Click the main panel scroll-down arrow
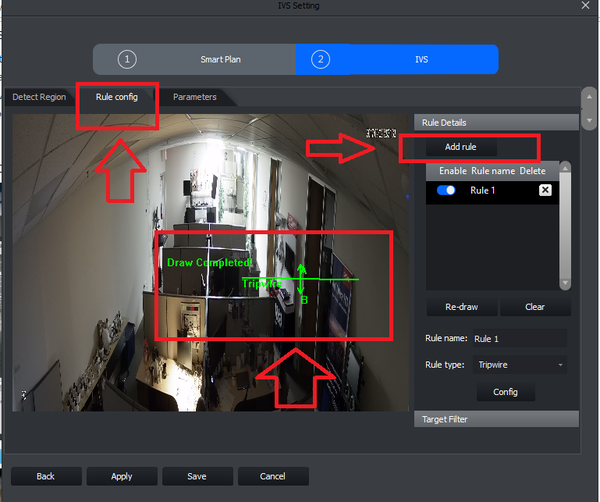The image size is (600, 502). (589, 120)
